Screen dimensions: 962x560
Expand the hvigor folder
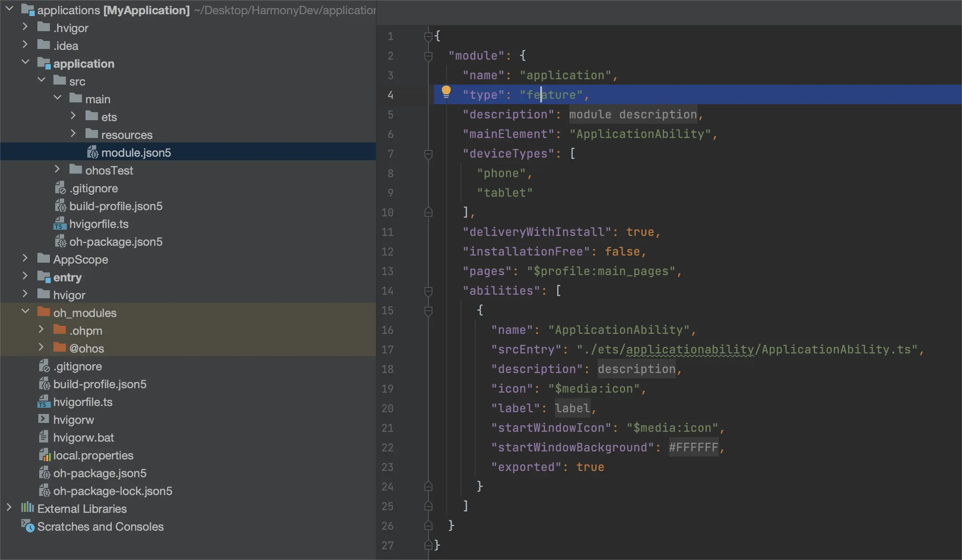[x=25, y=294]
